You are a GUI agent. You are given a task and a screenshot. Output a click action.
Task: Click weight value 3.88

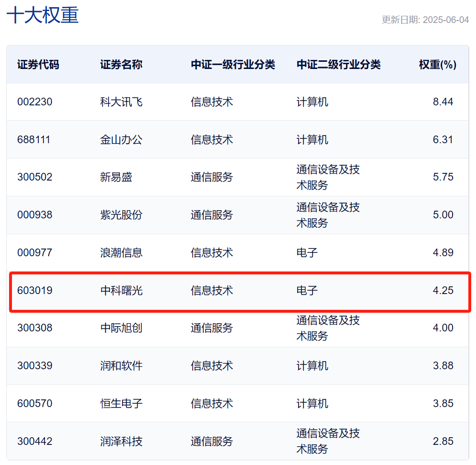(x=443, y=365)
